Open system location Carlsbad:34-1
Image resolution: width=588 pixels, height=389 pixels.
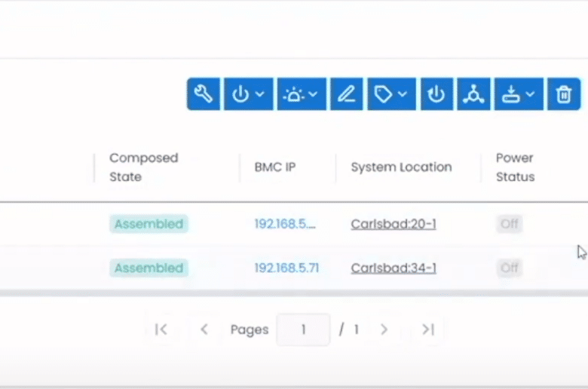394,268
